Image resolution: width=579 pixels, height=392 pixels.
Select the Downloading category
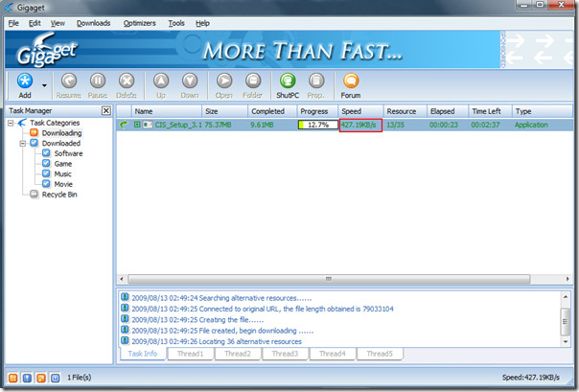[61, 133]
